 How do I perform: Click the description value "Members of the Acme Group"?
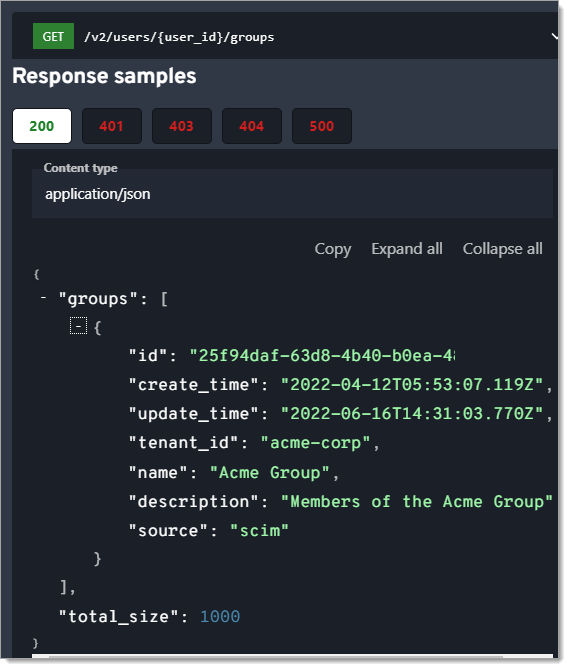coord(417,502)
